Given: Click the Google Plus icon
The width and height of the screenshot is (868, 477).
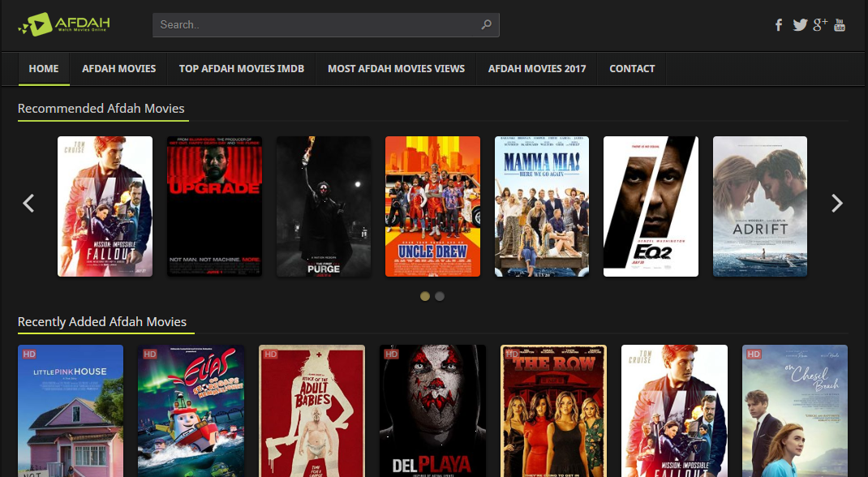Looking at the screenshot, I should click(820, 24).
